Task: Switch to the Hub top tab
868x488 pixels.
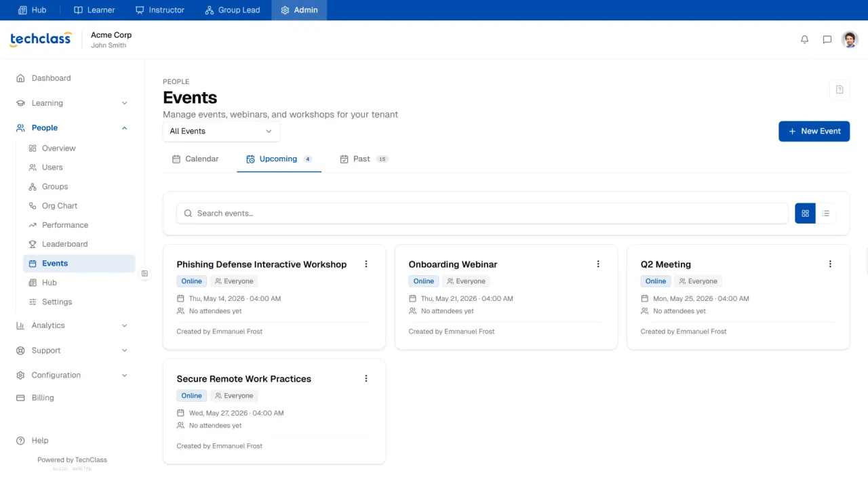Action: (32, 10)
